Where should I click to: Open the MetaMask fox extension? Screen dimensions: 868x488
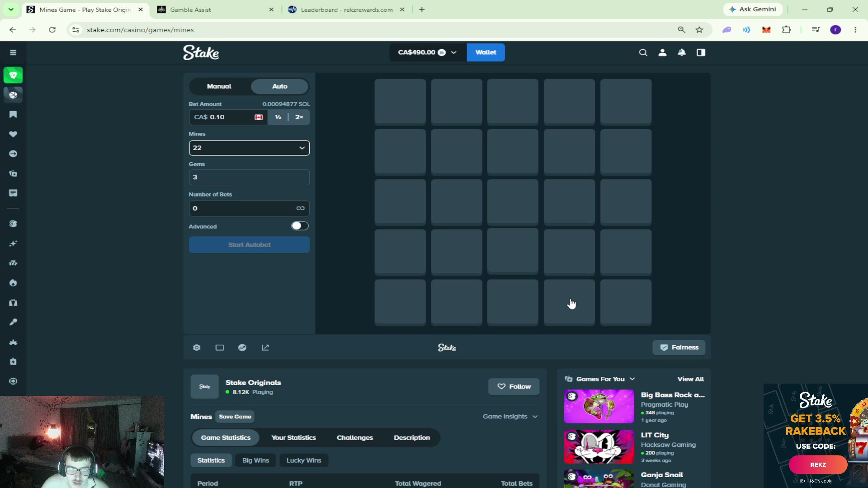[x=766, y=30]
